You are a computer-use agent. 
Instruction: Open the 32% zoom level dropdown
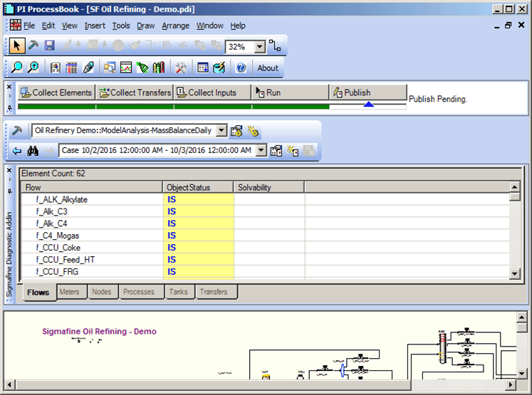259,47
